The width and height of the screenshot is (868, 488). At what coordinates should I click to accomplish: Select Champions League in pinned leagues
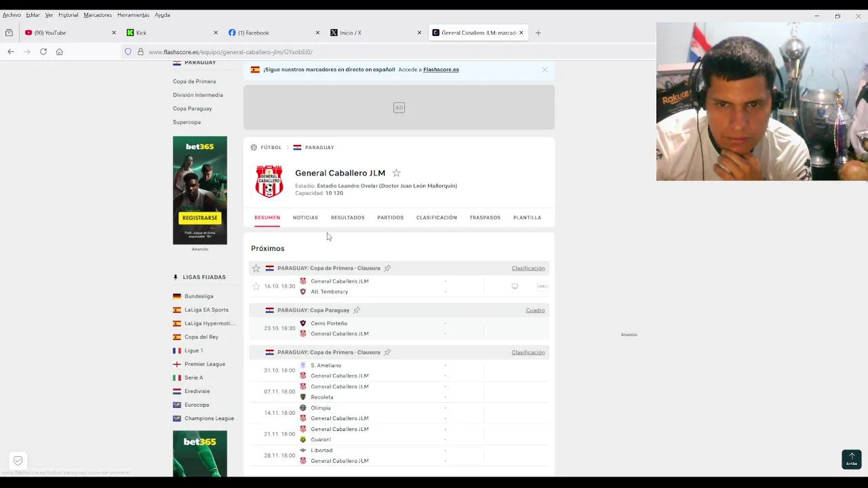[x=209, y=418]
